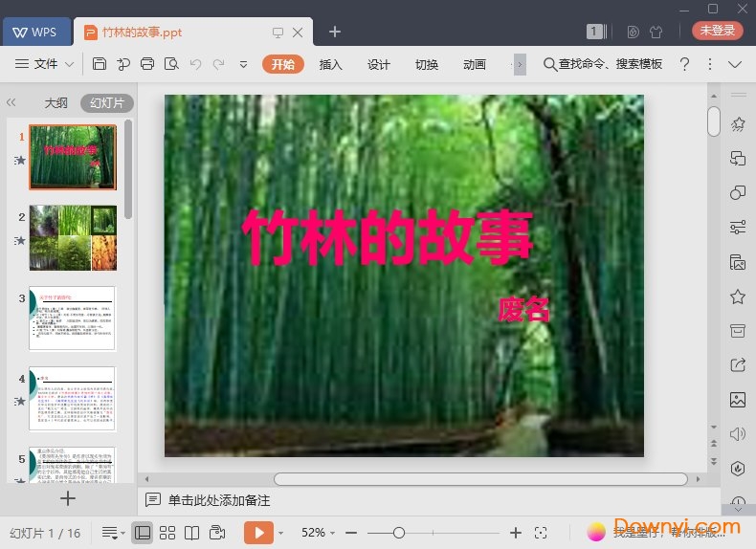Click the 查找命令、搜索模板 search box
The image size is (756, 549).
(x=603, y=64)
